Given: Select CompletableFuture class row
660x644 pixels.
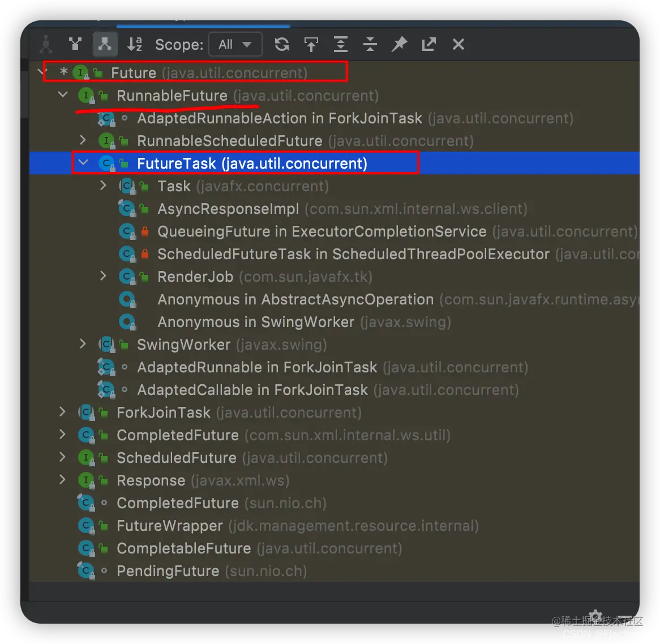Looking at the screenshot, I should tap(334, 548).
